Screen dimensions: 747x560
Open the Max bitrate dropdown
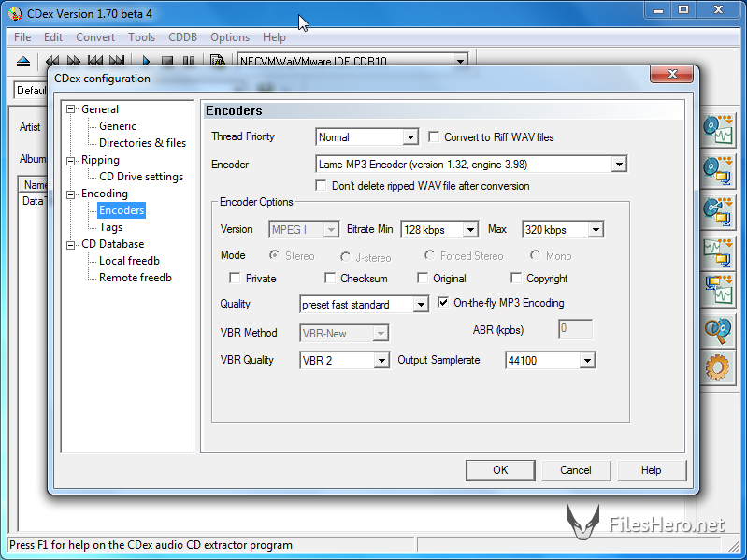click(x=596, y=230)
